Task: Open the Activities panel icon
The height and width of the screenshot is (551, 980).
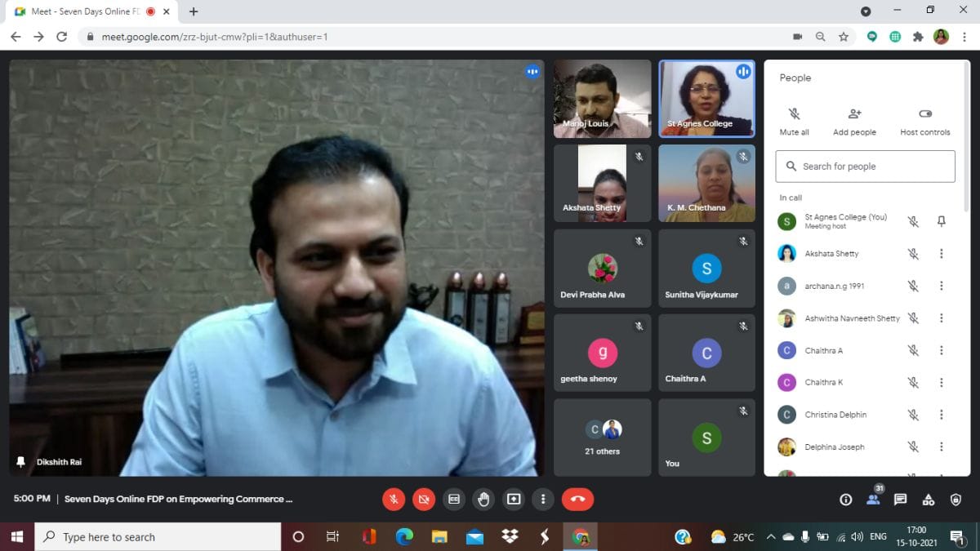Action: pos(928,500)
